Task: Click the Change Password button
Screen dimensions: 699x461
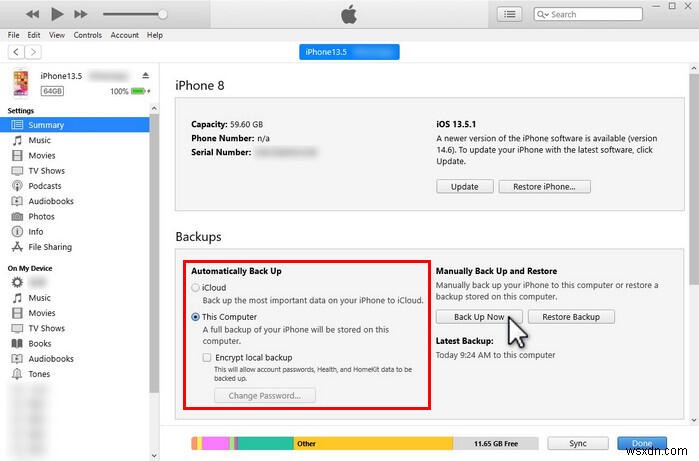Action: (x=265, y=395)
